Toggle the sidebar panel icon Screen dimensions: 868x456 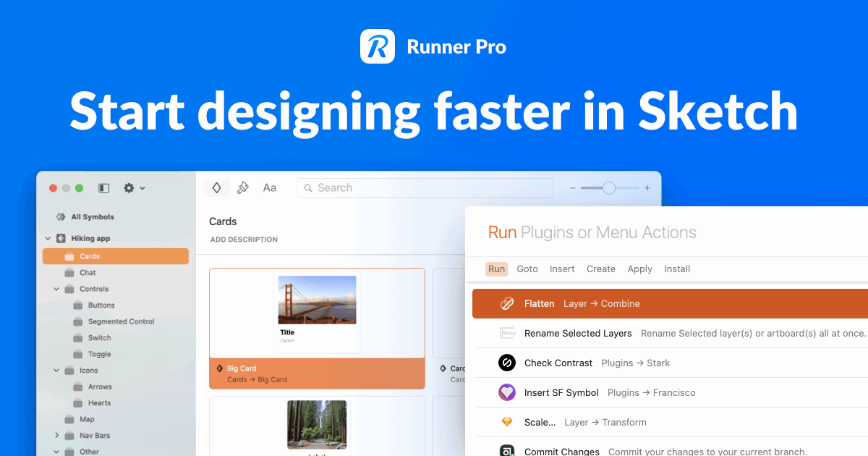click(x=104, y=188)
